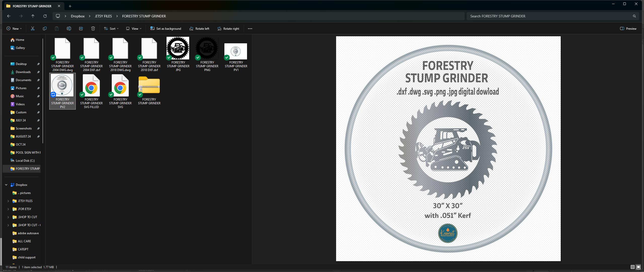The image size is (644, 272).
Task: Select the FORESTRY STUMP GRINDER JPG thumbnail
Action: click(x=178, y=48)
